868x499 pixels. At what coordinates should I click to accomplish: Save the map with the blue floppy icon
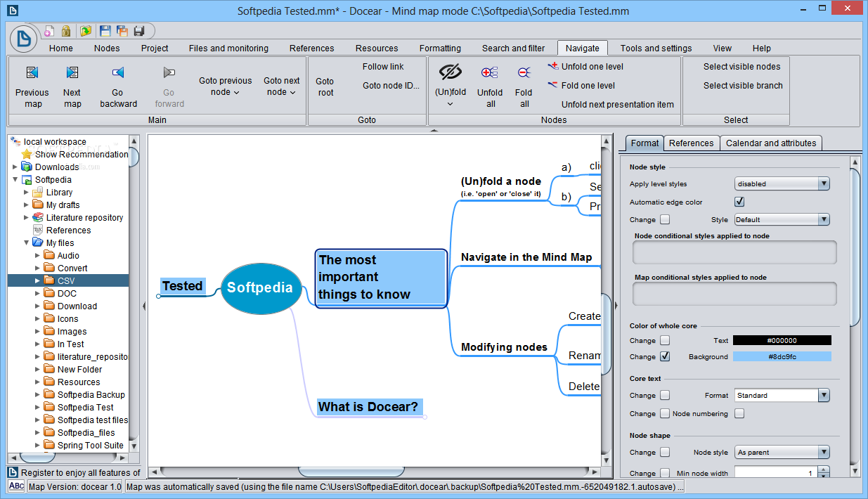pos(105,31)
